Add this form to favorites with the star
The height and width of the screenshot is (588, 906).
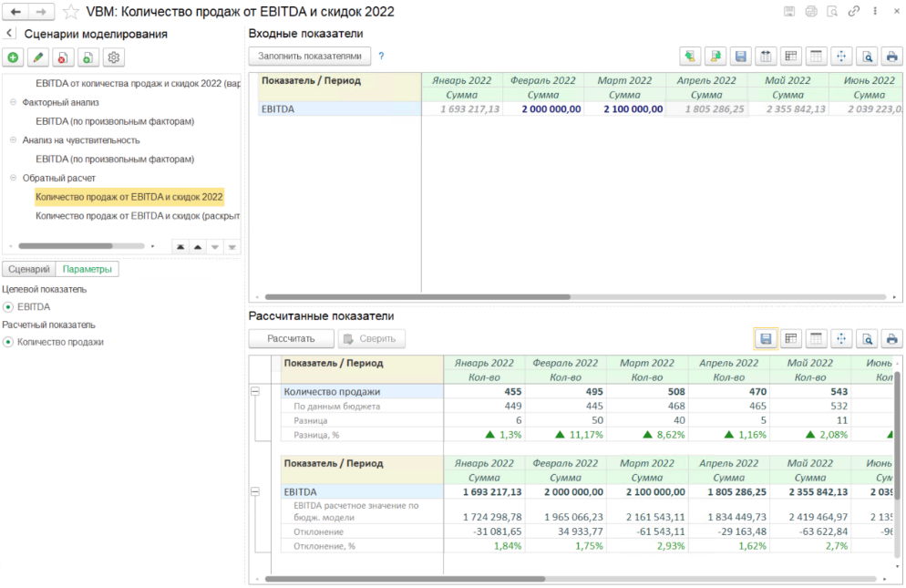70,12
